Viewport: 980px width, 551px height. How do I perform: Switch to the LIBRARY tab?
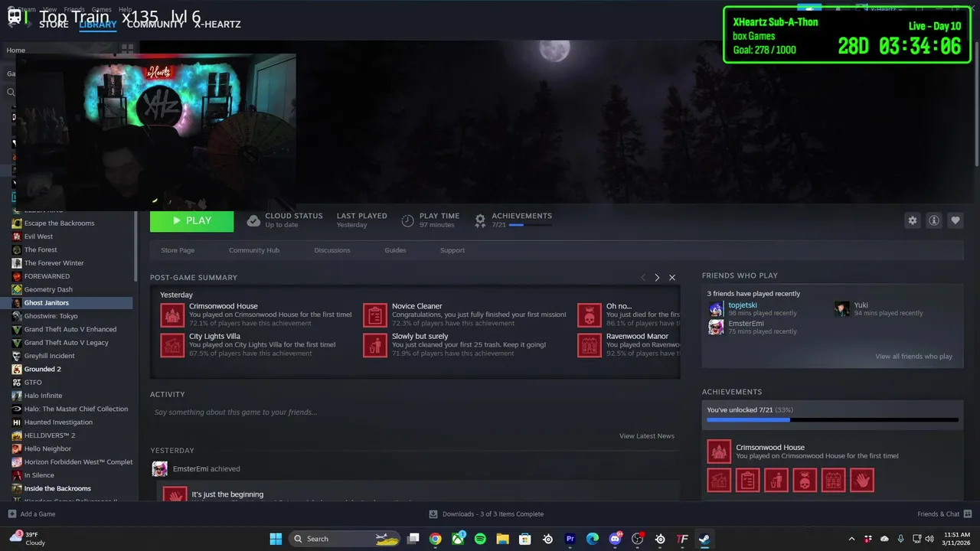(x=98, y=24)
